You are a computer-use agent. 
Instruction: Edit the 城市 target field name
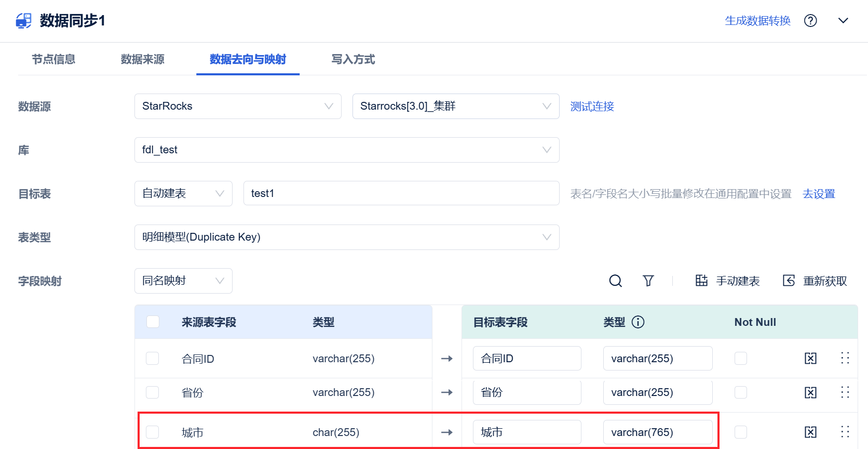(x=527, y=432)
